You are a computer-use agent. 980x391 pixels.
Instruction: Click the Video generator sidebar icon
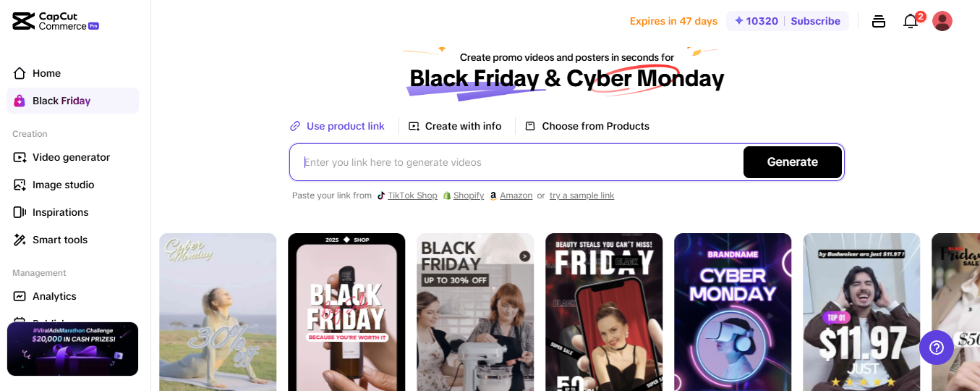20,157
